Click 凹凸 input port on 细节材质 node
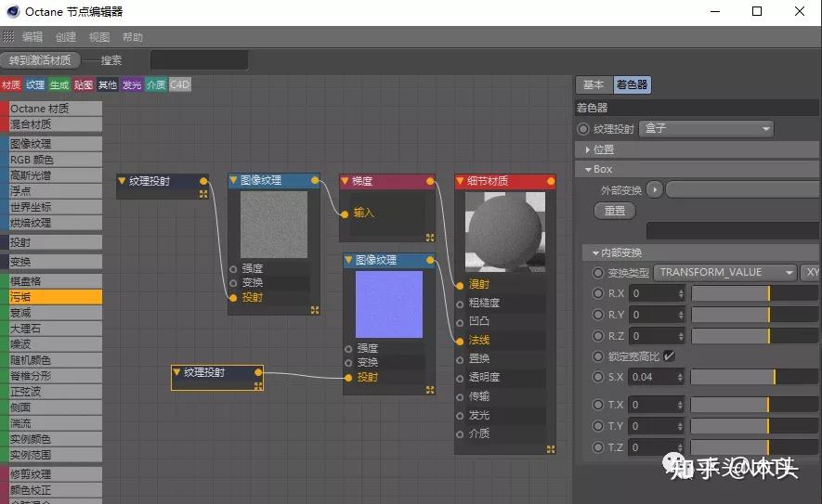The width and height of the screenshot is (822, 504). pos(460,323)
